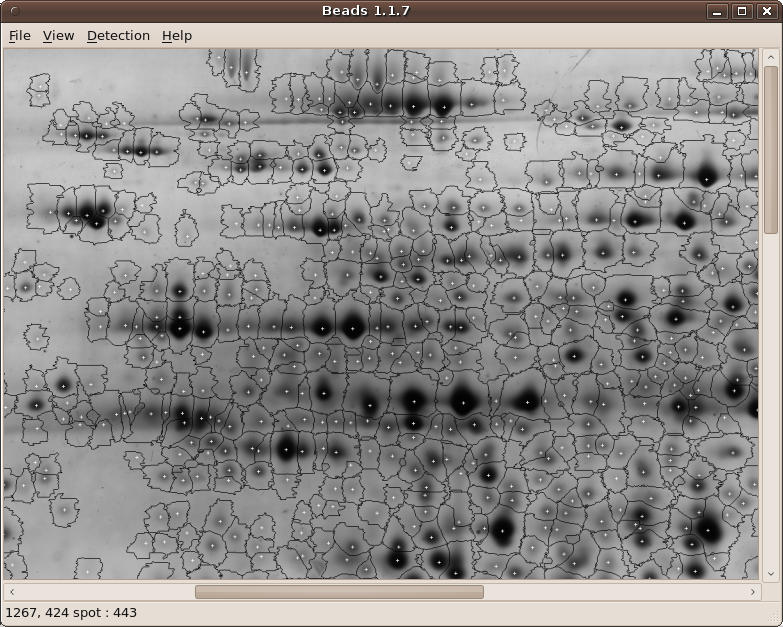Click the status bar spot coordinates text
This screenshot has width=783, height=627.
click(71, 613)
